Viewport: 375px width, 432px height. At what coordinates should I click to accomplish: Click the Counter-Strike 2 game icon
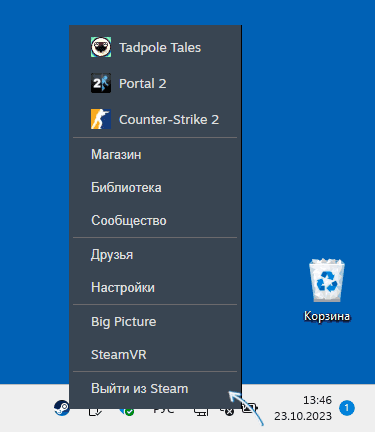[101, 119]
